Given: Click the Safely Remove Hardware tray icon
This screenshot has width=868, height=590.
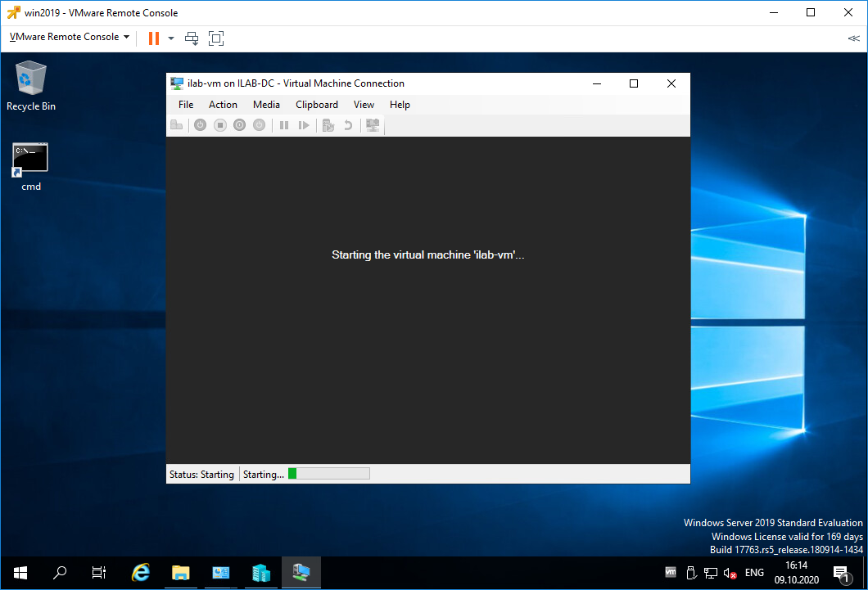Looking at the screenshot, I should 691,573.
